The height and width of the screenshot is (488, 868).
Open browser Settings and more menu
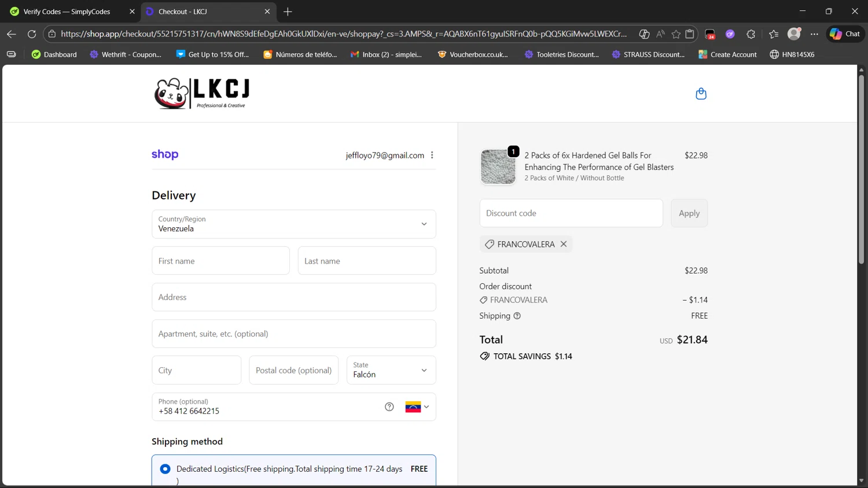814,34
